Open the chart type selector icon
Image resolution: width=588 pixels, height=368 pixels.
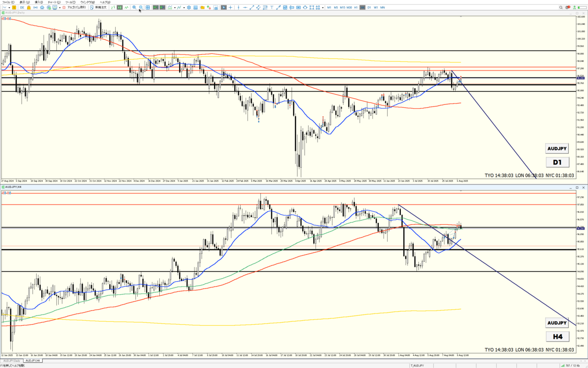coord(4,8)
